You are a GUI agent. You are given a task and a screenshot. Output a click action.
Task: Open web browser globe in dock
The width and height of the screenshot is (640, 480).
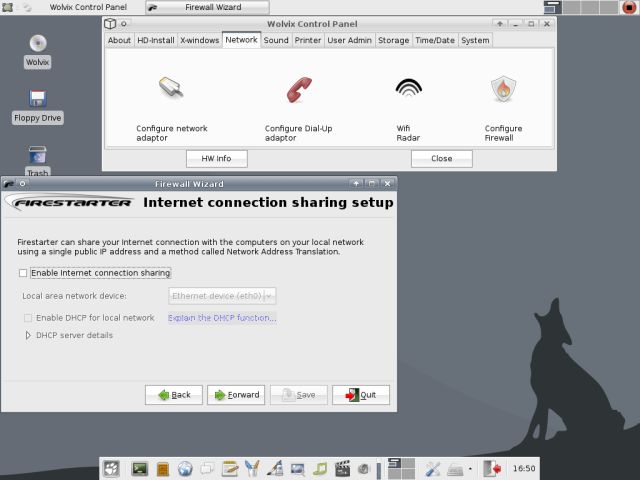(x=185, y=468)
